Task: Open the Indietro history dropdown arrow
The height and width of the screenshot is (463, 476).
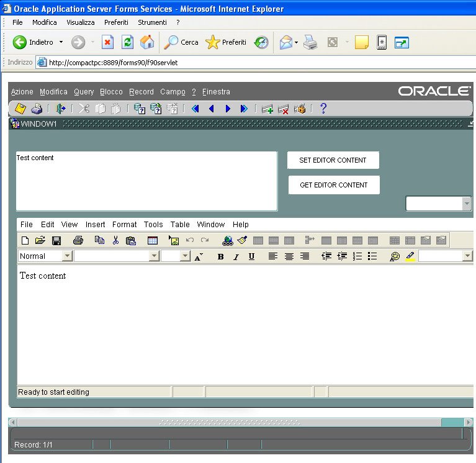Action: click(61, 42)
